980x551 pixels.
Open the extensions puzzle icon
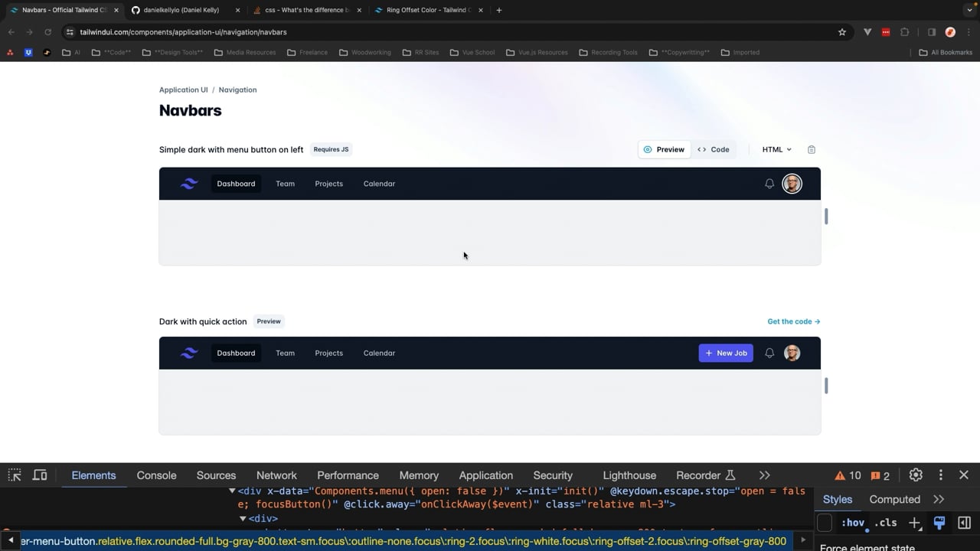coord(904,32)
